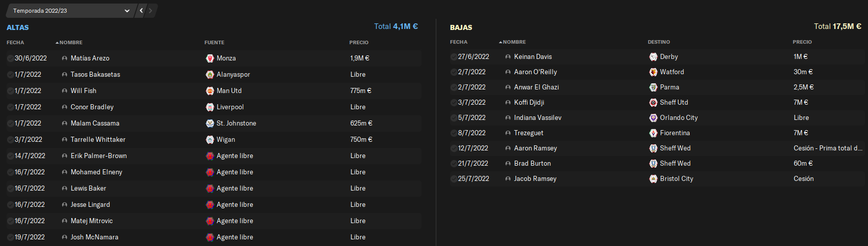Image resolution: width=868 pixels, height=246 pixels.
Task: Select the Aaron Ramsey loan row price cell
Action: pos(828,148)
